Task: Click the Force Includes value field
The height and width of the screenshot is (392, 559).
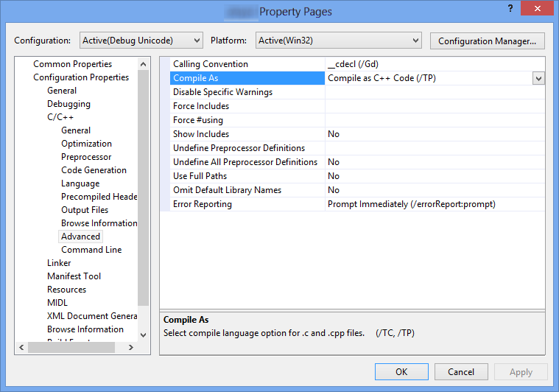Action: point(435,106)
